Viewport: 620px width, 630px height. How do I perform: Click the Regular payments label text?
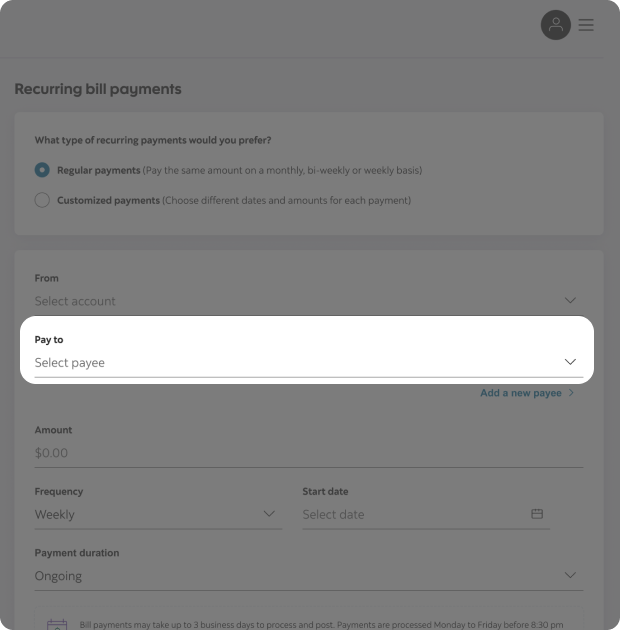[98, 170]
